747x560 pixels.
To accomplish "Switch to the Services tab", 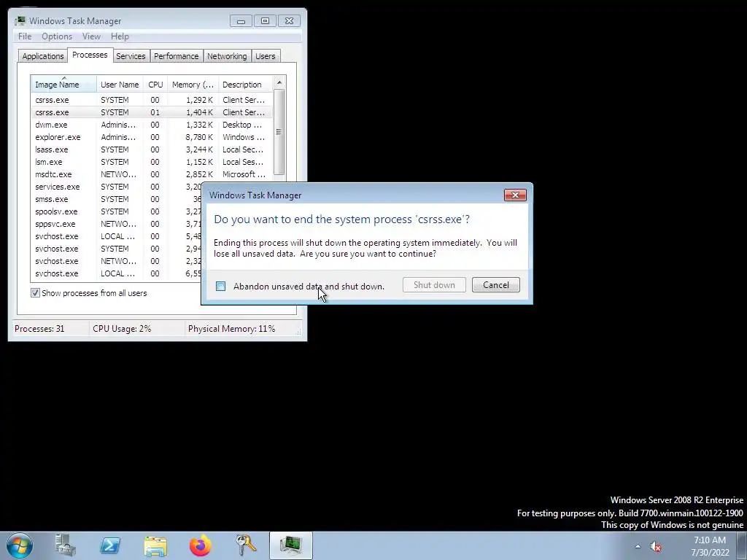I will (x=131, y=56).
